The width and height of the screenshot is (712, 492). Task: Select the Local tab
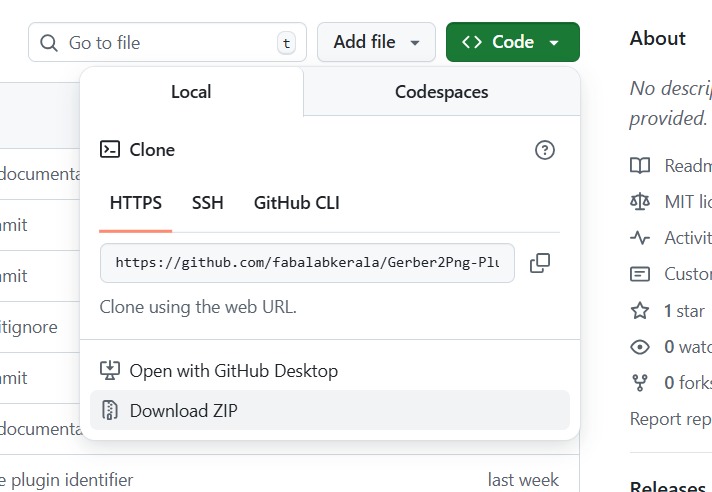click(191, 92)
